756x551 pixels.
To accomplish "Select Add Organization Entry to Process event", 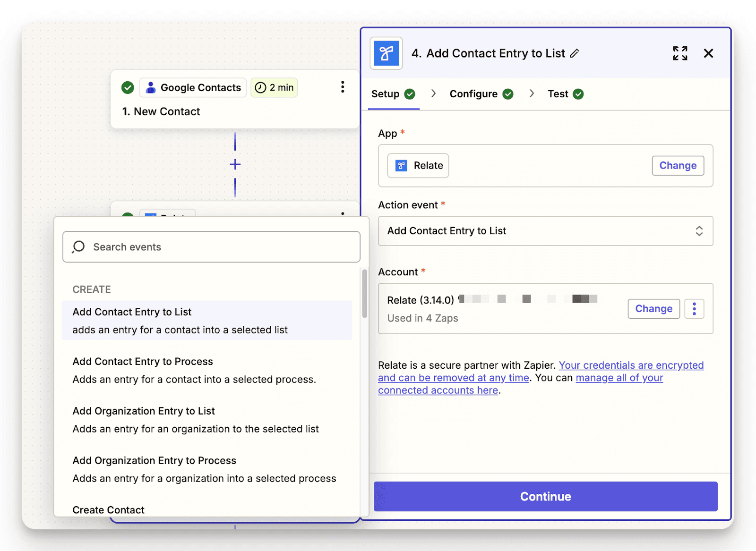I will click(207, 469).
